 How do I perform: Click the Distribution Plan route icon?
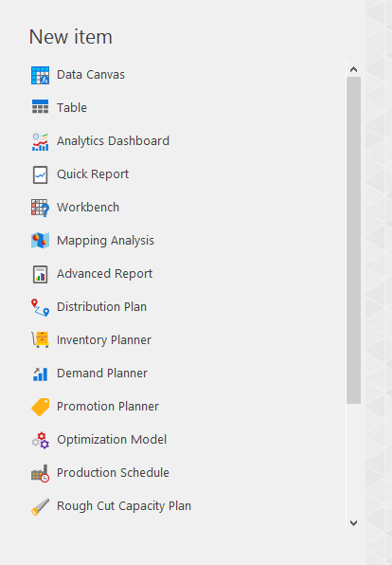[40, 307]
